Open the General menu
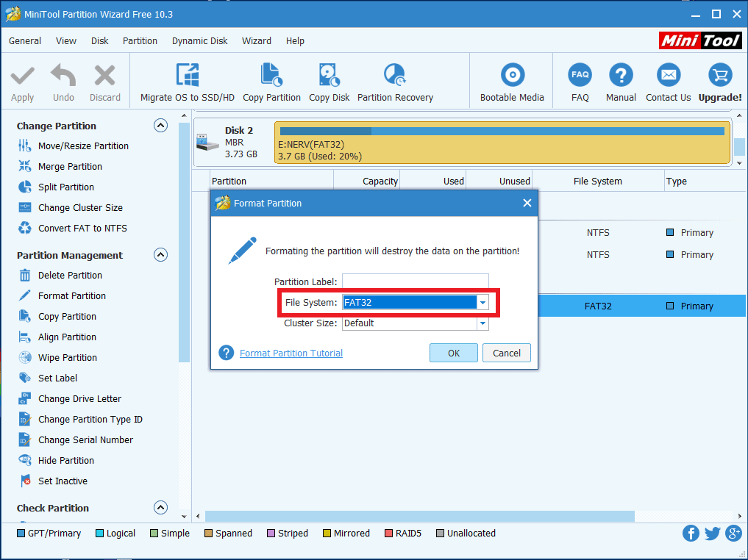748x560 pixels. click(x=25, y=41)
